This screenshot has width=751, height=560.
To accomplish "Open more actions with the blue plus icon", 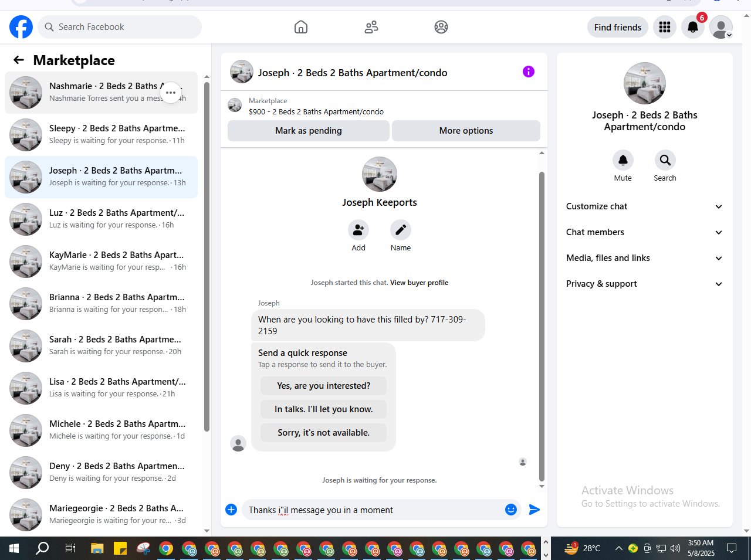I will (231, 510).
